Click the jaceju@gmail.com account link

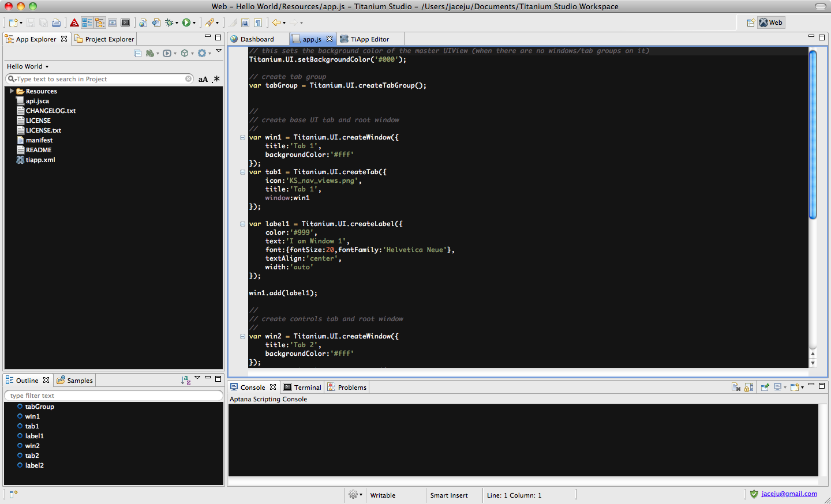(x=790, y=494)
